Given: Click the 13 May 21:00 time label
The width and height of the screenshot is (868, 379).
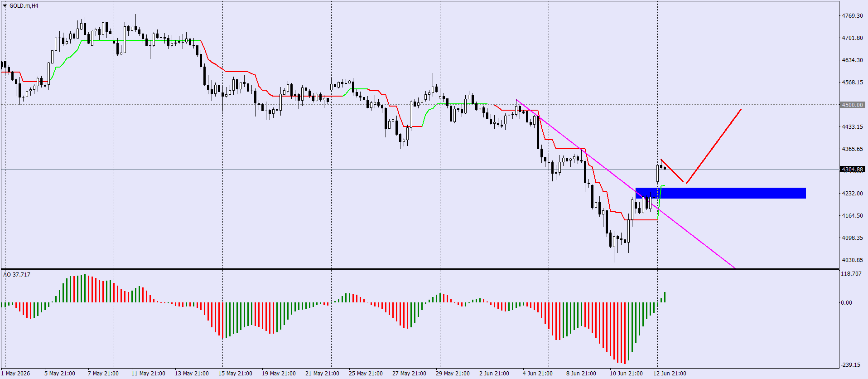Looking at the screenshot, I should (x=192, y=374).
